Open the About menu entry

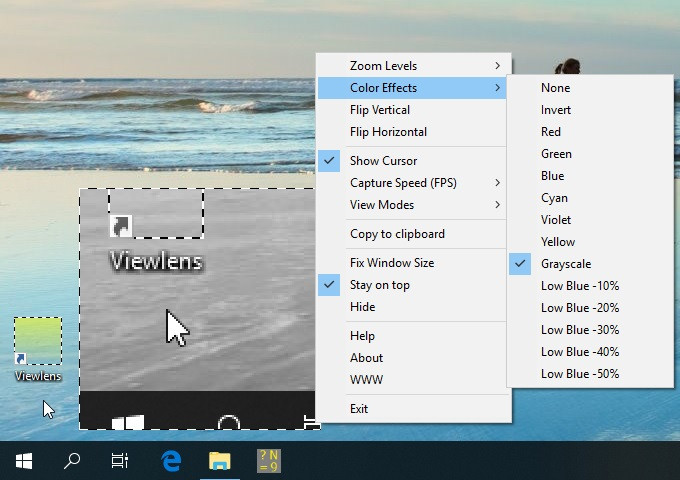[412, 358]
